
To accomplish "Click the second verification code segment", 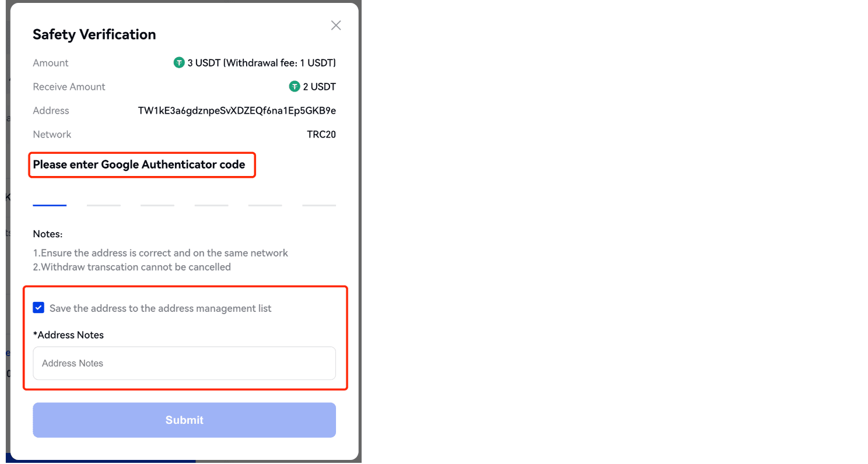I will (103, 201).
